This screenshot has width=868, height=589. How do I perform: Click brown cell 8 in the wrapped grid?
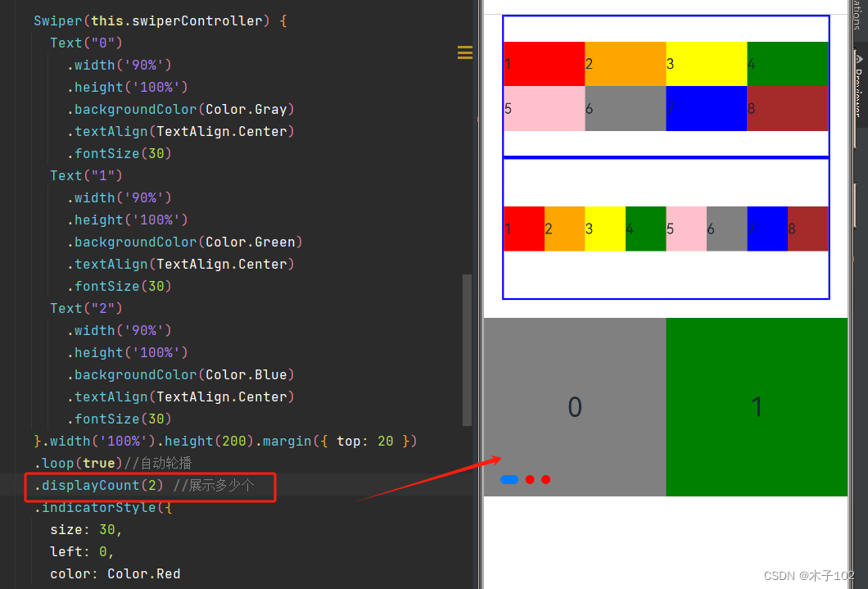click(788, 108)
